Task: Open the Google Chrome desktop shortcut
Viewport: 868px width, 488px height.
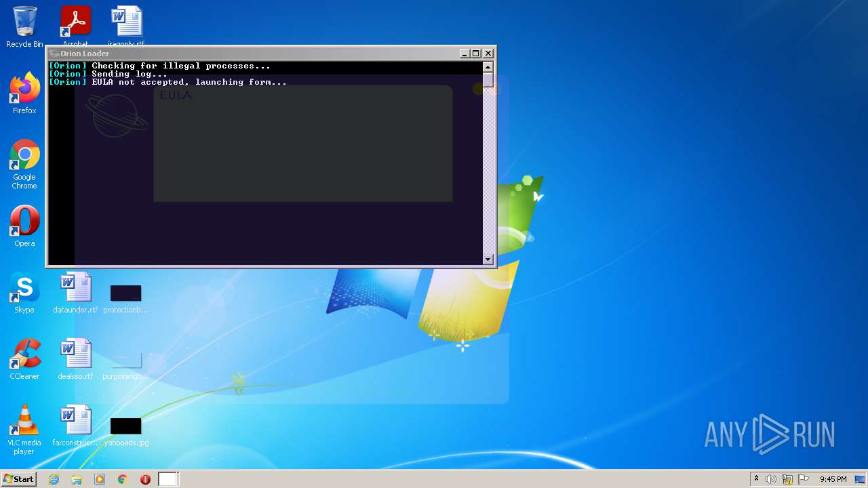Action: (24, 165)
